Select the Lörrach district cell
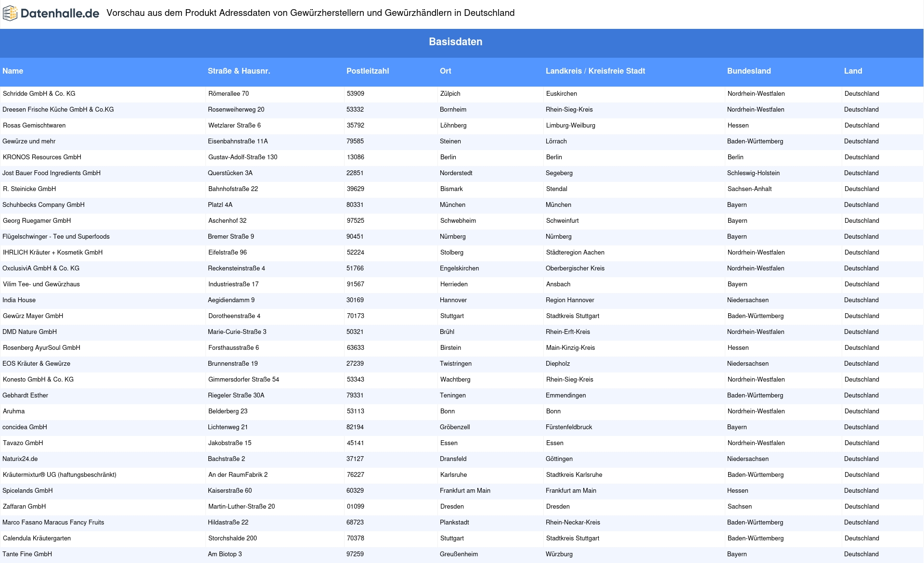Screen dimensions: 924x563 (556, 141)
